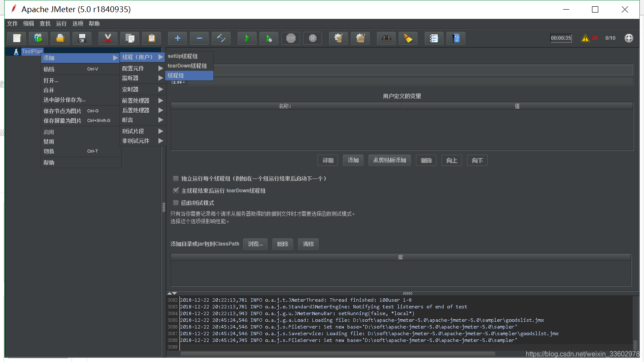The height and width of the screenshot is (362, 644).
Task: Expand the 后置处理器 submenu
Action: [x=143, y=110]
